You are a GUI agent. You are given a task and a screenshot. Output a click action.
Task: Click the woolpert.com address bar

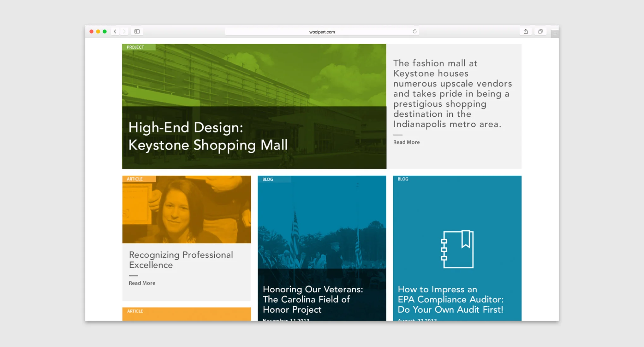coord(322,32)
